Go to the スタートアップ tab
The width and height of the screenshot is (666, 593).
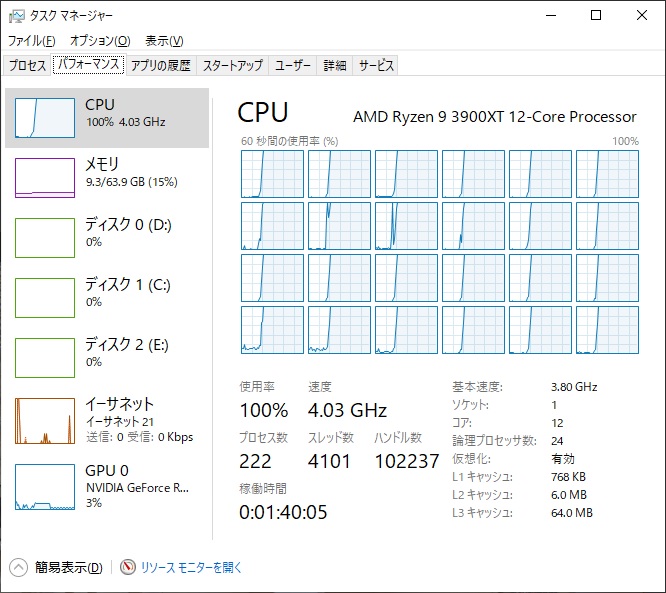pos(232,66)
